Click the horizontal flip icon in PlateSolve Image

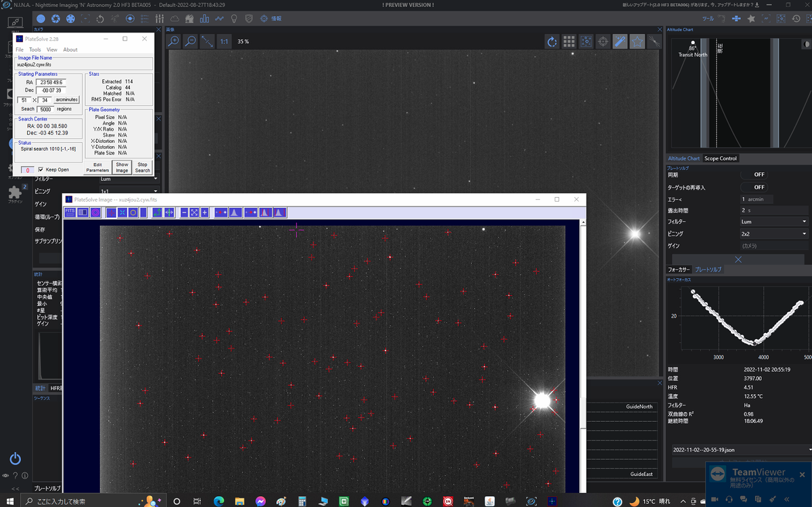(169, 213)
